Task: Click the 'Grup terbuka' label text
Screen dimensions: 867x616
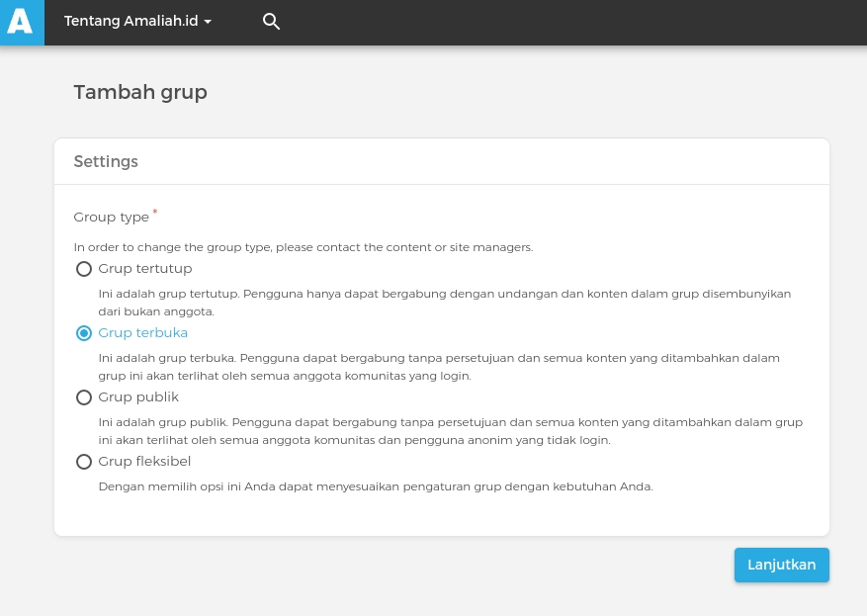Action: click(x=143, y=333)
